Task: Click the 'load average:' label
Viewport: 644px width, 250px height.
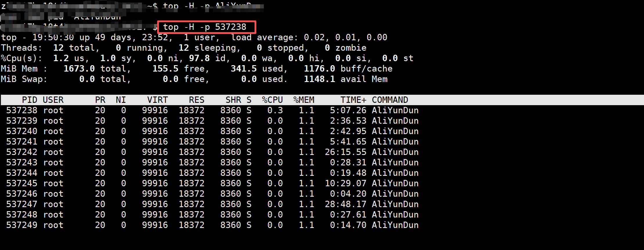Action: (x=265, y=37)
